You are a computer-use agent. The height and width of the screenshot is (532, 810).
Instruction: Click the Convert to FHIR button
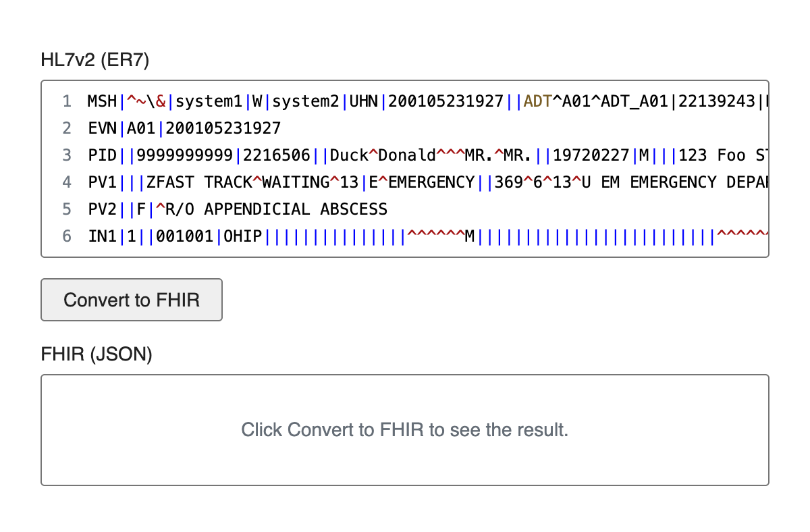pyautogui.click(x=132, y=300)
